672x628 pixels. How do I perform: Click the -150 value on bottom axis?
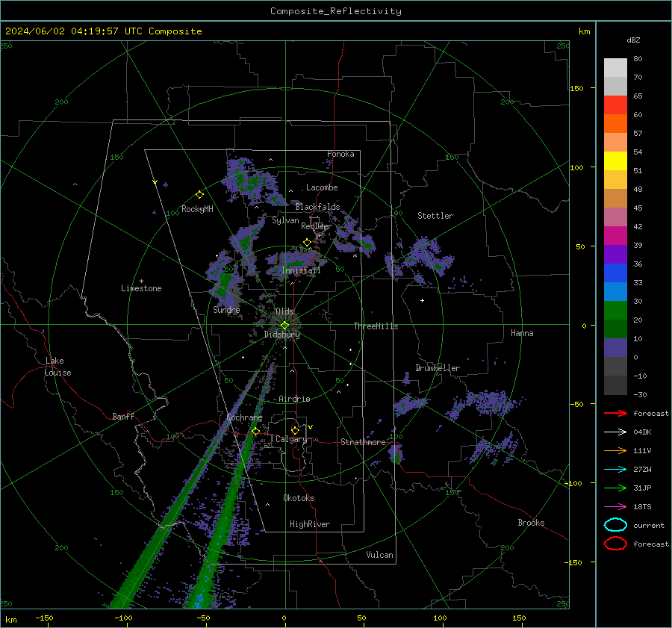44,618
